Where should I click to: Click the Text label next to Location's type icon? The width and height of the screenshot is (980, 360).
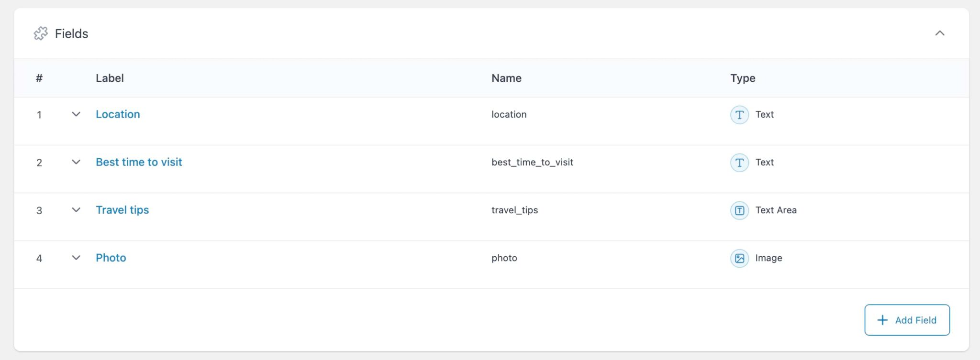pyautogui.click(x=764, y=115)
